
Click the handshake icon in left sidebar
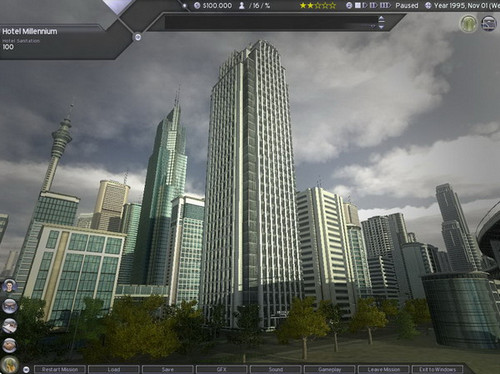[9, 345]
